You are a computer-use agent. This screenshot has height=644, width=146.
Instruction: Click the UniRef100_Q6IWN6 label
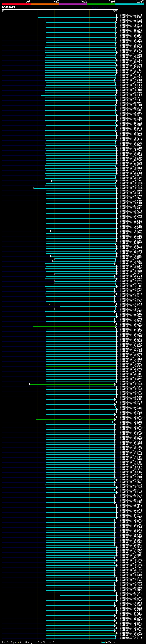[131, 374]
